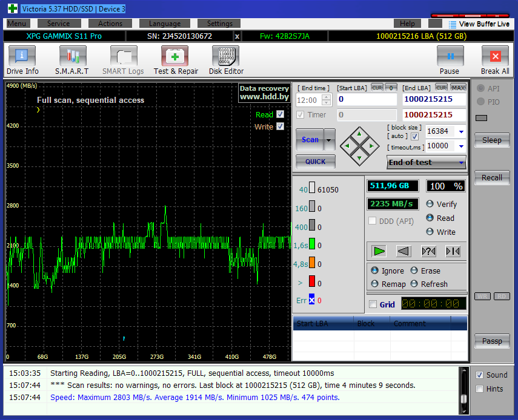Toggle the Read graph checkbox
This screenshot has width=518, height=420.
tap(280, 114)
